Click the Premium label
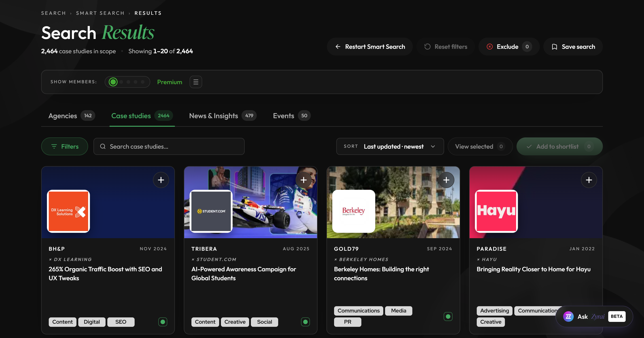The height and width of the screenshot is (338, 644). pyautogui.click(x=169, y=82)
